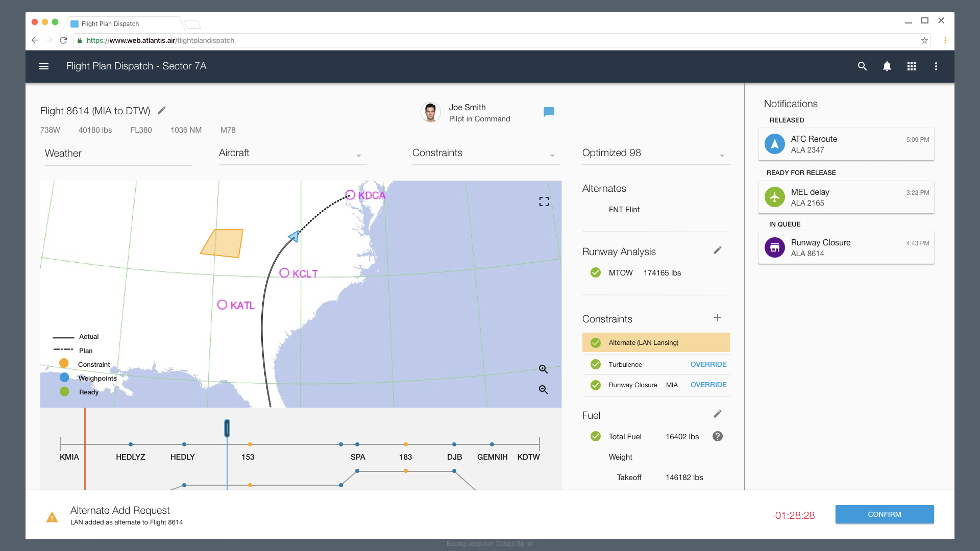Expand the Optimized 98 dropdown
The width and height of the screenshot is (980, 551).
tap(722, 156)
